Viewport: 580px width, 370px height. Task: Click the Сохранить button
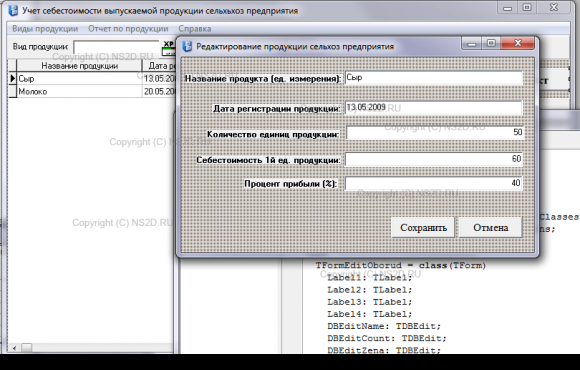[423, 228]
